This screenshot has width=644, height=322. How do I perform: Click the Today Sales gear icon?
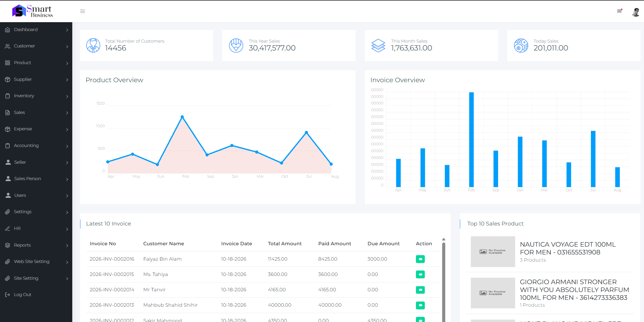(x=521, y=45)
